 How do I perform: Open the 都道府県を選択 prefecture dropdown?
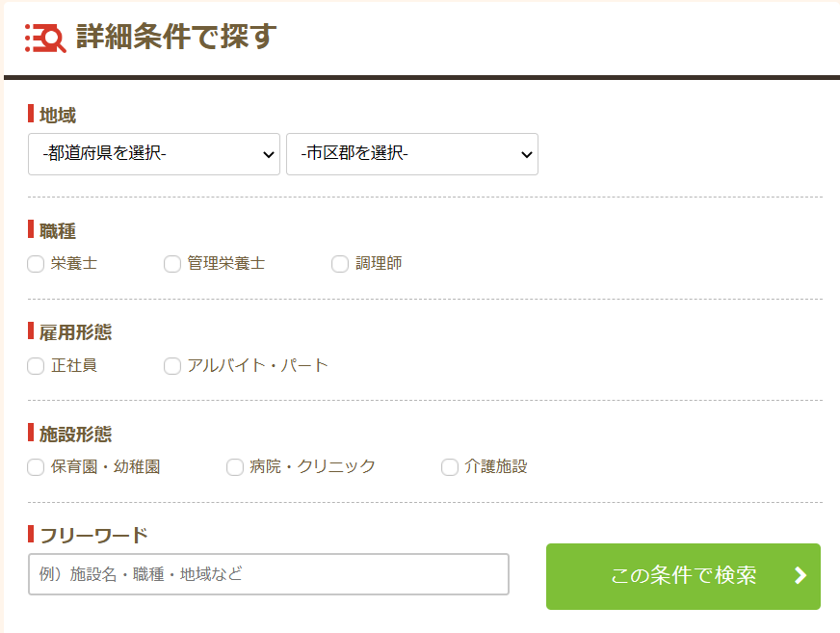coord(154,154)
